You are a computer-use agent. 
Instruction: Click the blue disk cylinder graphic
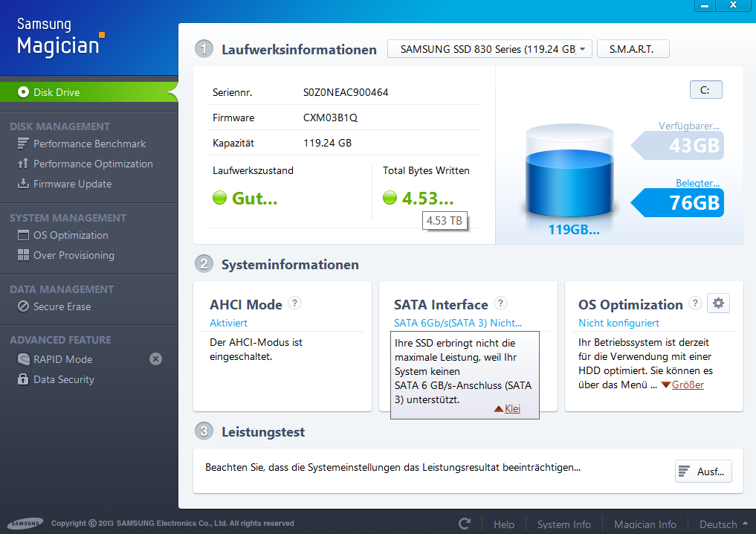569,170
